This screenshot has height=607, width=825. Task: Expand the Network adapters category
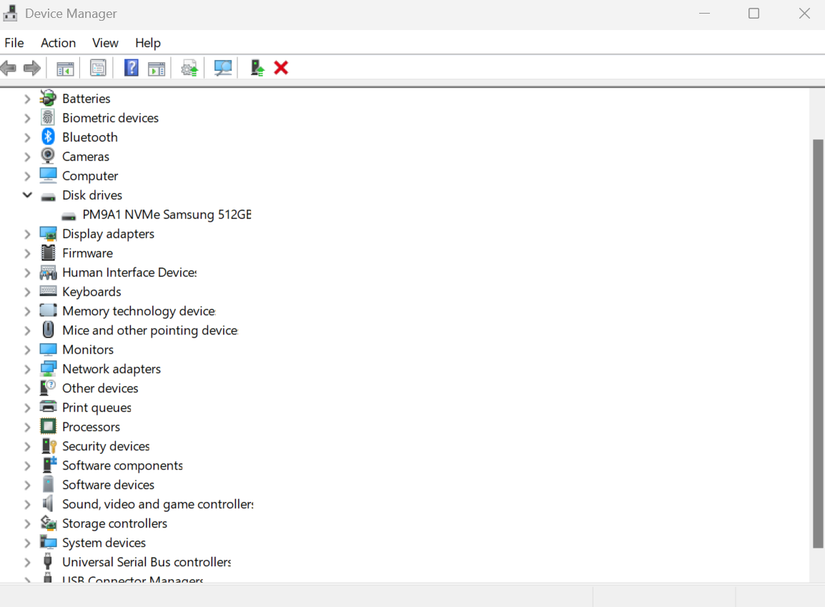pyautogui.click(x=27, y=368)
